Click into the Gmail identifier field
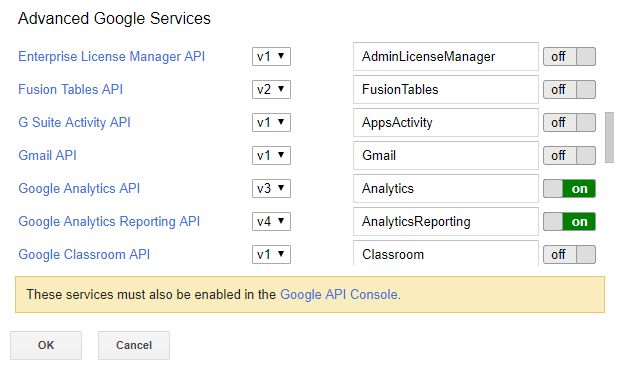The width and height of the screenshot is (623, 379). (446, 155)
